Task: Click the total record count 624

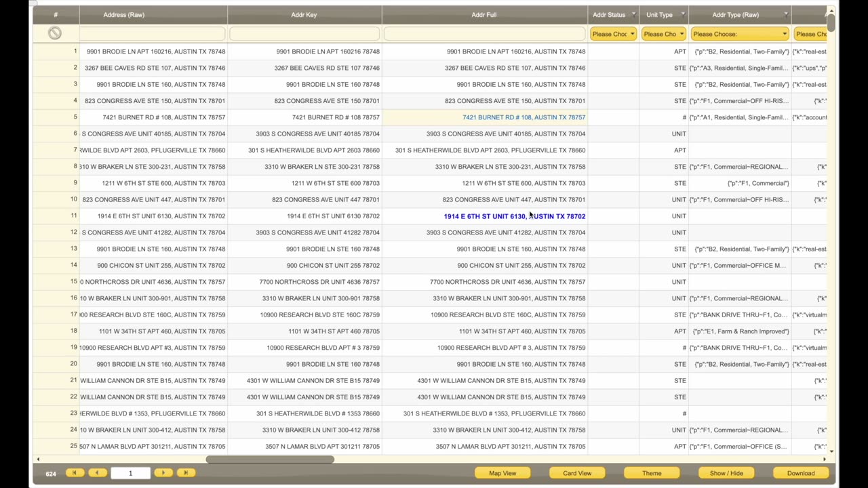Action: click(x=51, y=473)
